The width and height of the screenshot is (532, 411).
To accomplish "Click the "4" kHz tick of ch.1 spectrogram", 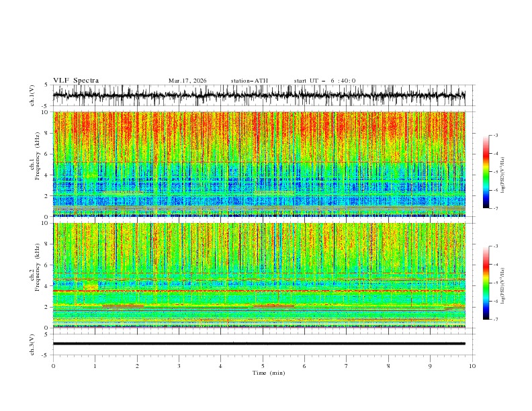I will click(46, 175).
